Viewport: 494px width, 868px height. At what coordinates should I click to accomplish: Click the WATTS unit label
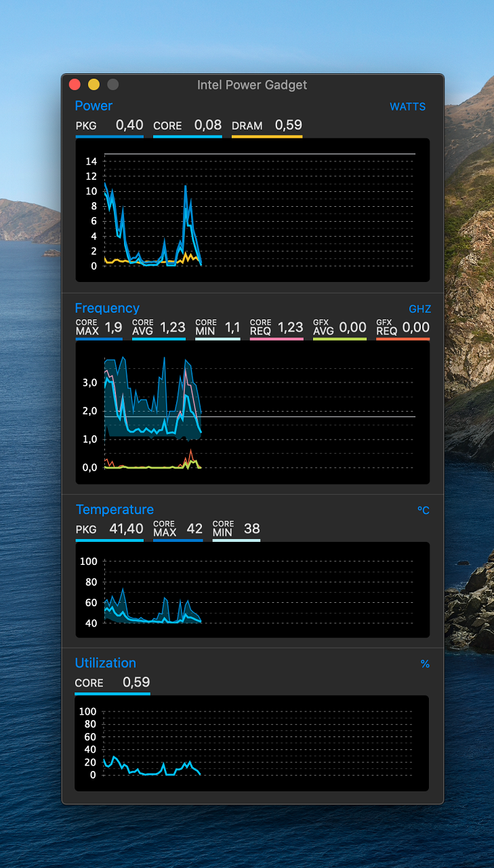pos(407,106)
